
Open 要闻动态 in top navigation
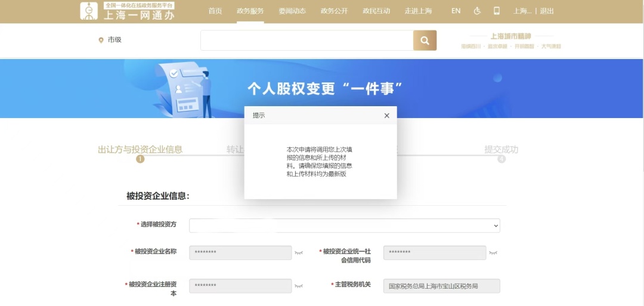[292, 11]
